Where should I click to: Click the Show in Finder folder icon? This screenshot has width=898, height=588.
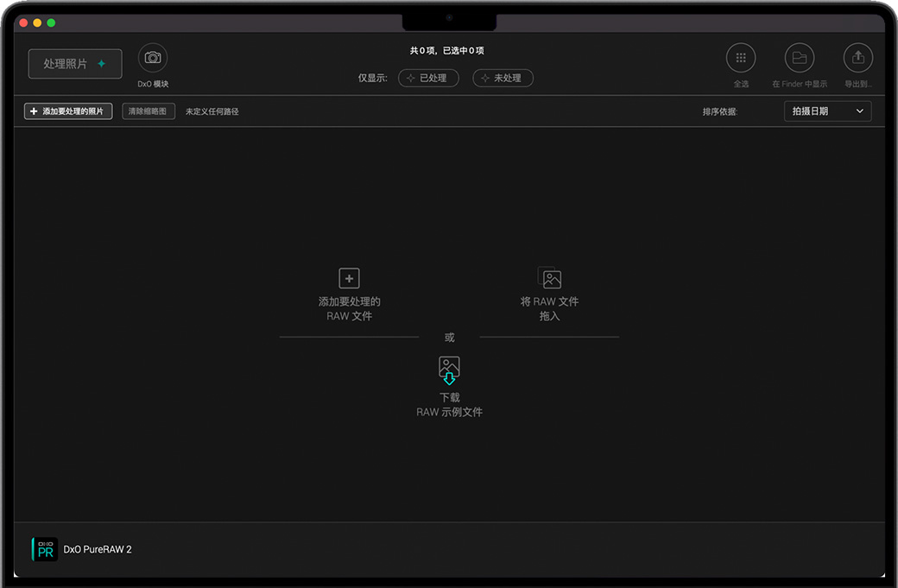click(799, 58)
